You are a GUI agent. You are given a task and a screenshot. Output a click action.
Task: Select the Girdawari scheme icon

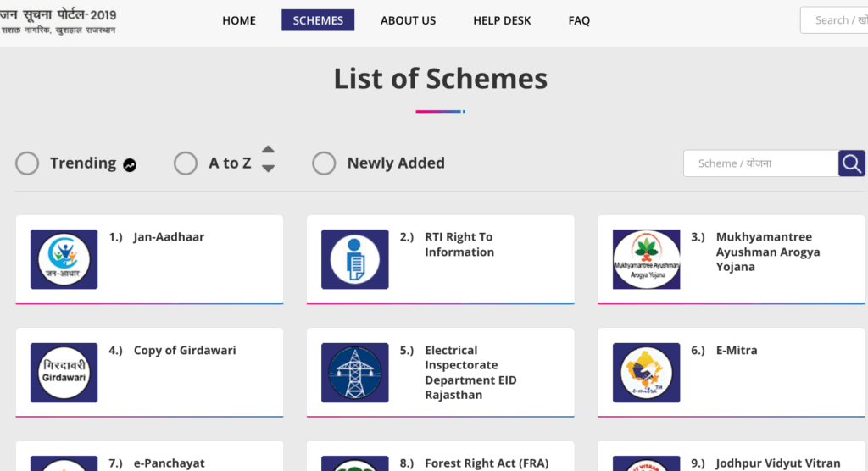pyautogui.click(x=64, y=373)
